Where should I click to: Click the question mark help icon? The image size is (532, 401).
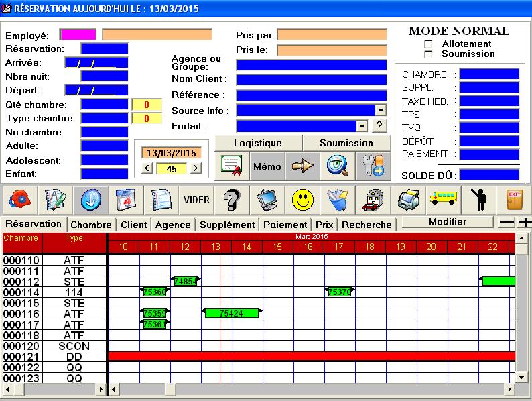point(232,200)
